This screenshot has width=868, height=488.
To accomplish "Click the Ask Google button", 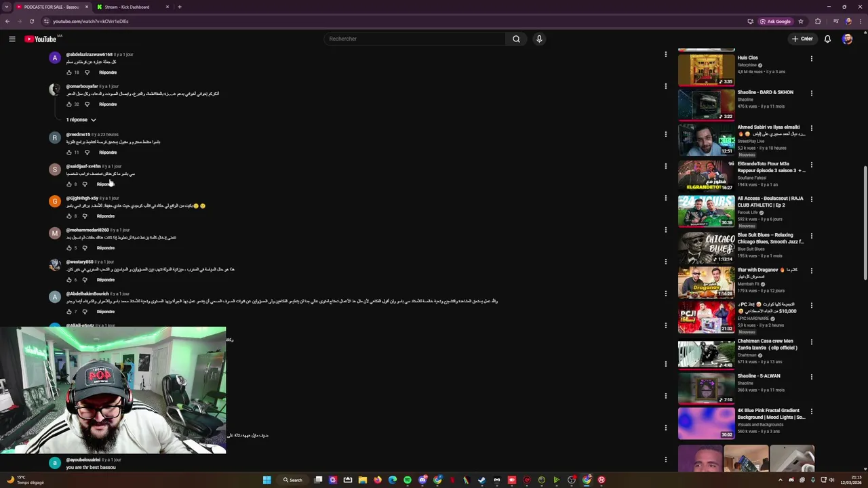I will coord(775,21).
